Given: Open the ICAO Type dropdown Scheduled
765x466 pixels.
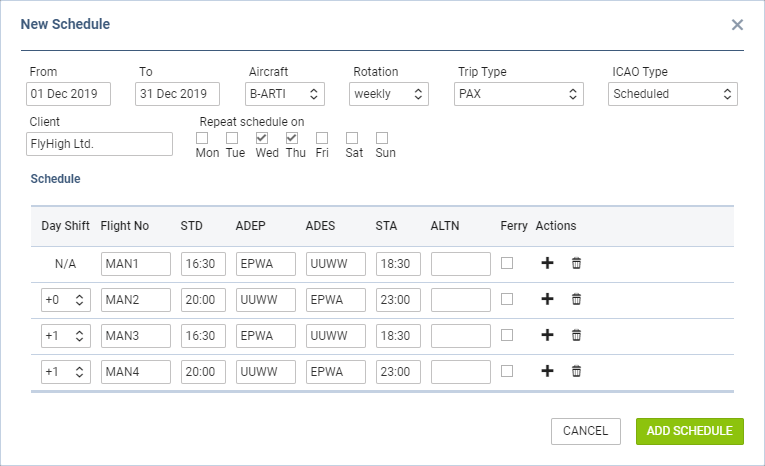Looking at the screenshot, I should pyautogui.click(x=673, y=94).
